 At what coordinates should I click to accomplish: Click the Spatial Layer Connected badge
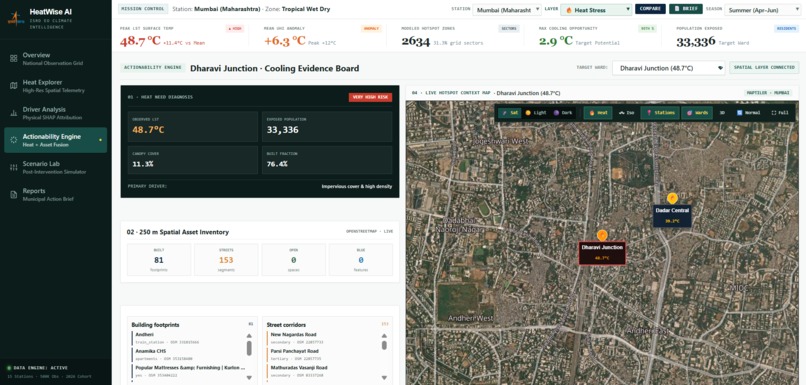(x=764, y=67)
